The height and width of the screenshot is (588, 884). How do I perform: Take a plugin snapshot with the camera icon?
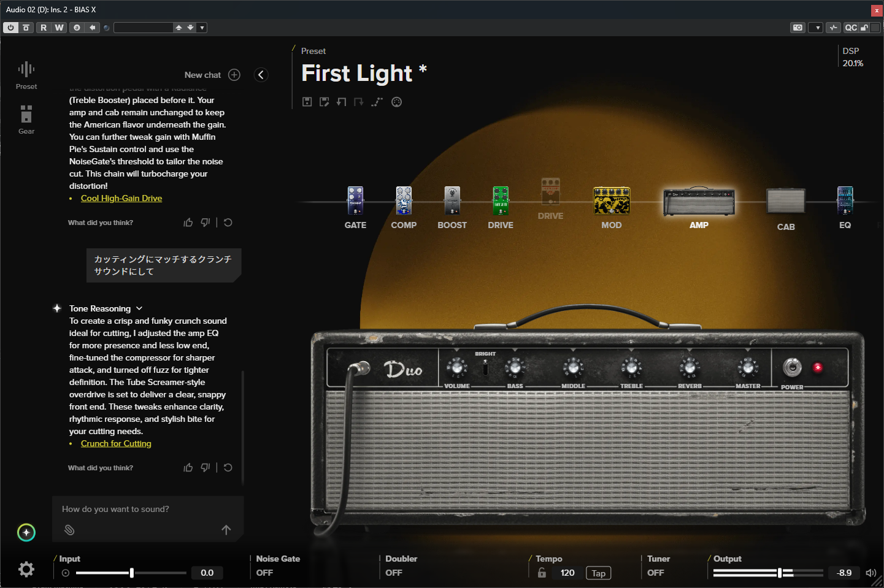[x=798, y=28]
